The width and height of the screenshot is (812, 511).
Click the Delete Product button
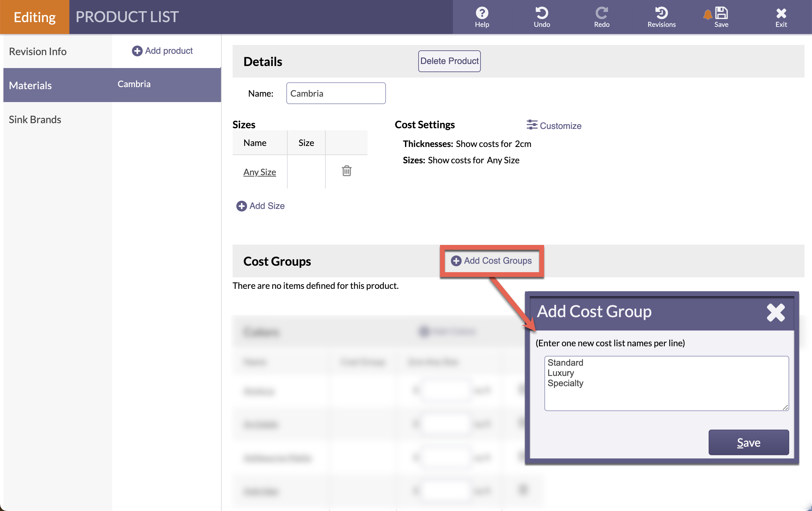point(449,61)
